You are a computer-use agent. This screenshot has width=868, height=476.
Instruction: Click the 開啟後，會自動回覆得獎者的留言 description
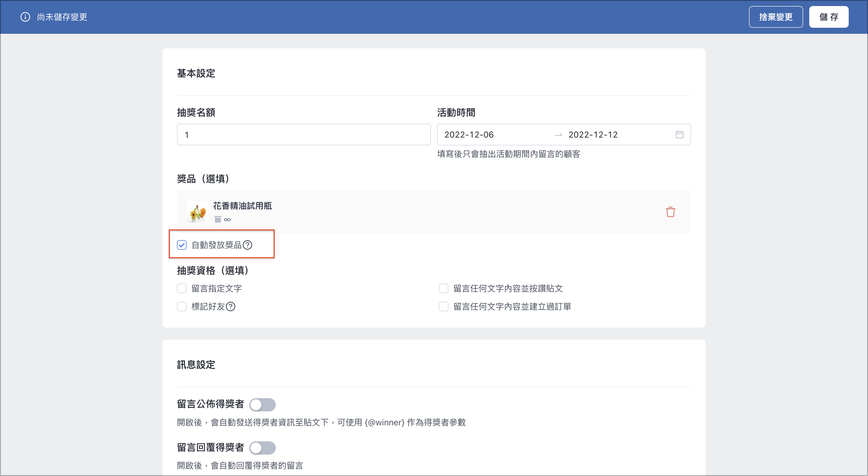(240, 465)
